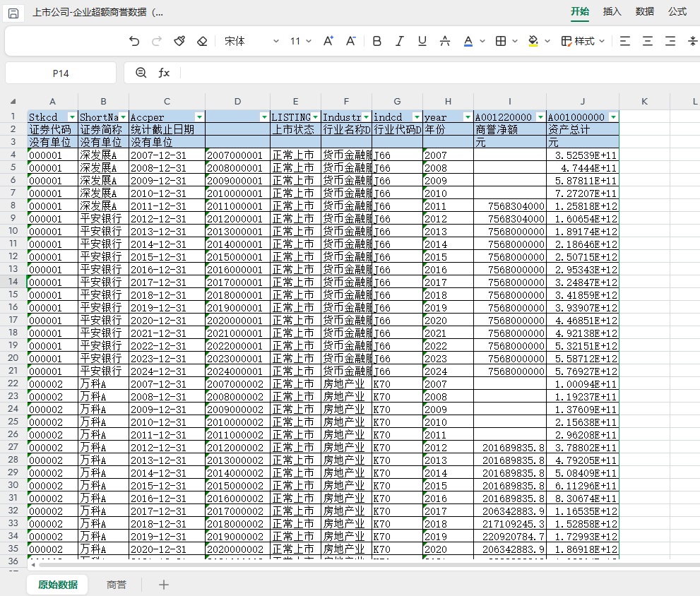This screenshot has height=596, width=700.
Task: Click the zoom magnifier beside formula bar
Action: coord(141,73)
